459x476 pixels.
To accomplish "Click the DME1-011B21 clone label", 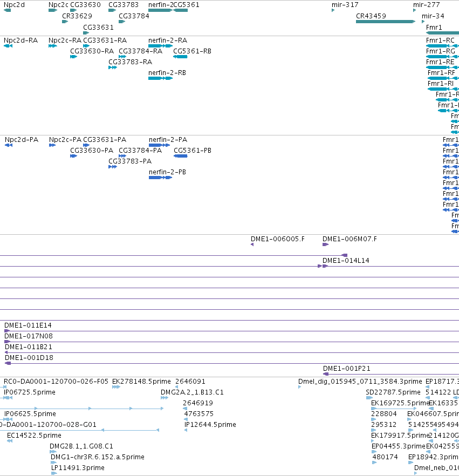I will pos(29,347).
